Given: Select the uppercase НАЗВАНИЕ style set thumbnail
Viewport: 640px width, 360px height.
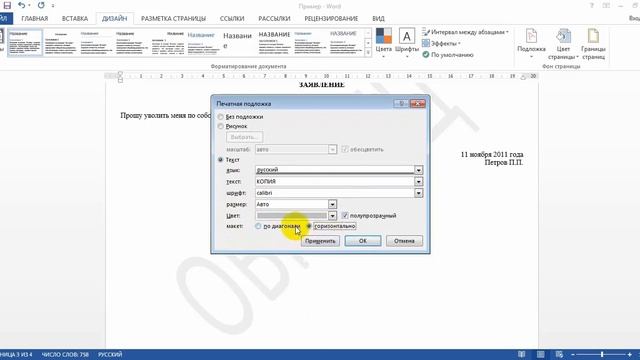Looking at the screenshot, I should (274, 42).
